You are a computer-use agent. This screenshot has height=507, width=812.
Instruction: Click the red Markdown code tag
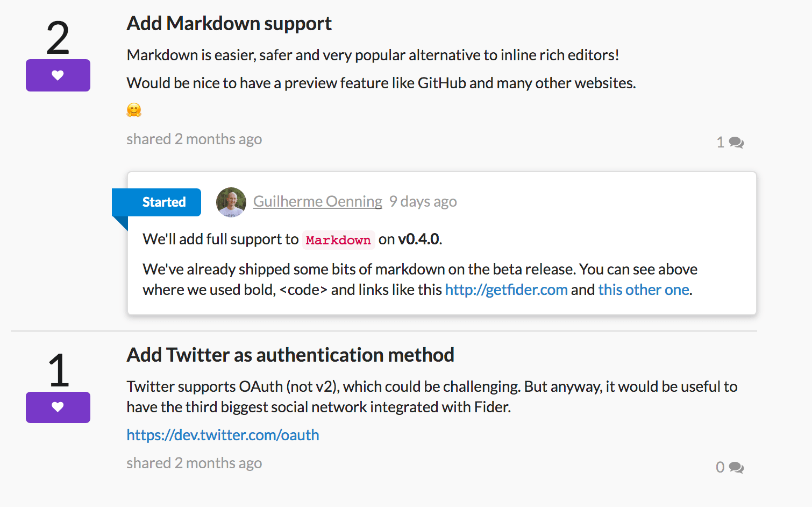(x=338, y=240)
